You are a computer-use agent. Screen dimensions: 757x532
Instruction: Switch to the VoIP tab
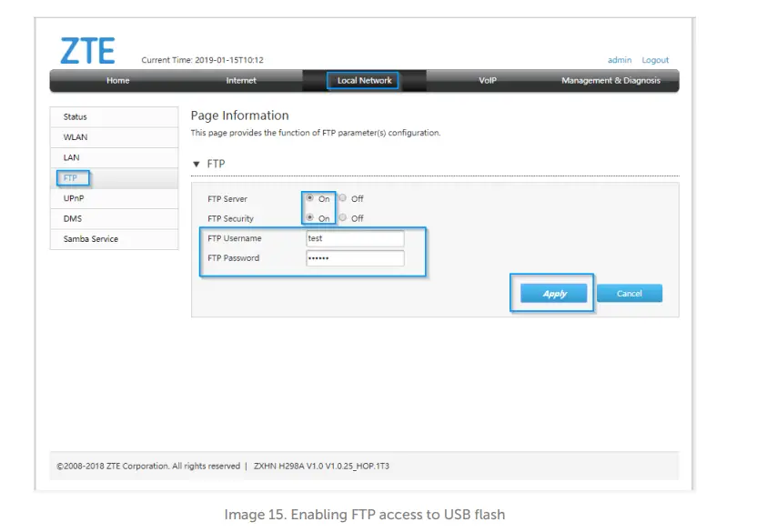point(486,80)
